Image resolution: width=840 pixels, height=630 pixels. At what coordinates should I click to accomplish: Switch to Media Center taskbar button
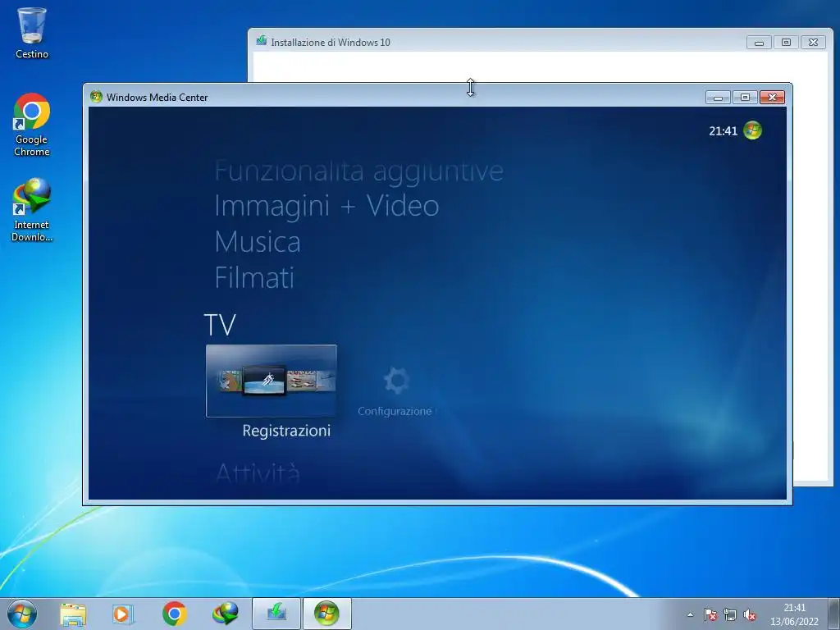click(x=326, y=614)
